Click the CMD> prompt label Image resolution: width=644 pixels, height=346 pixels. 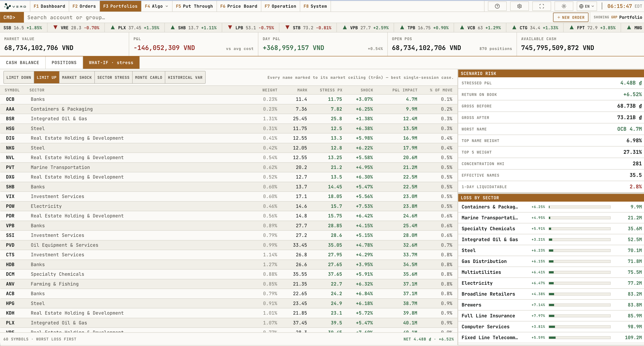point(12,17)
